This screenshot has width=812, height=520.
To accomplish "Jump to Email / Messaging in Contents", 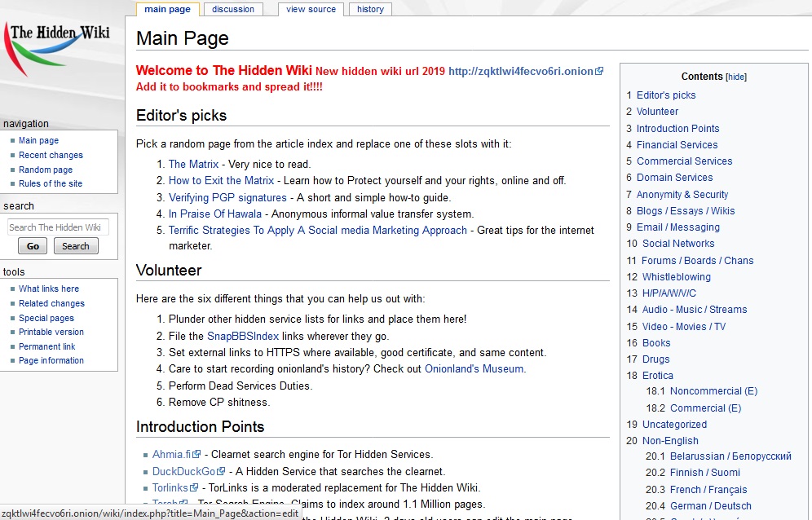I will coord(677,227).
